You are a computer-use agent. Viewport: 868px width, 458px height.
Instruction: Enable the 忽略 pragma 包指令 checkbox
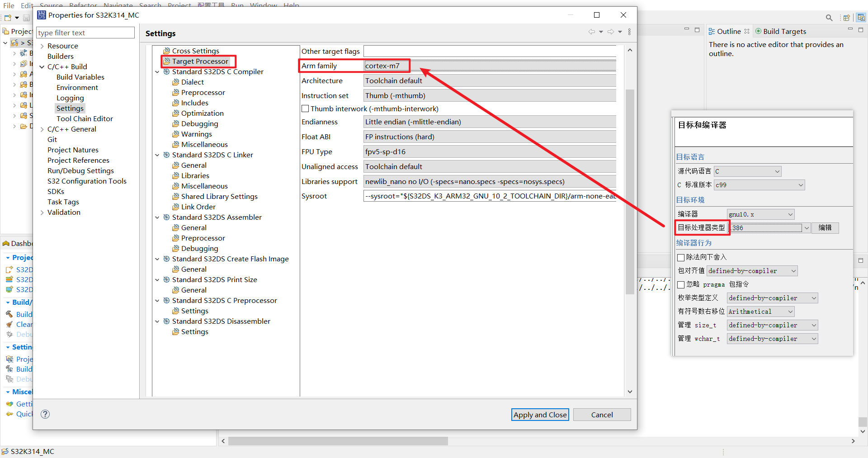coord(681,284)
